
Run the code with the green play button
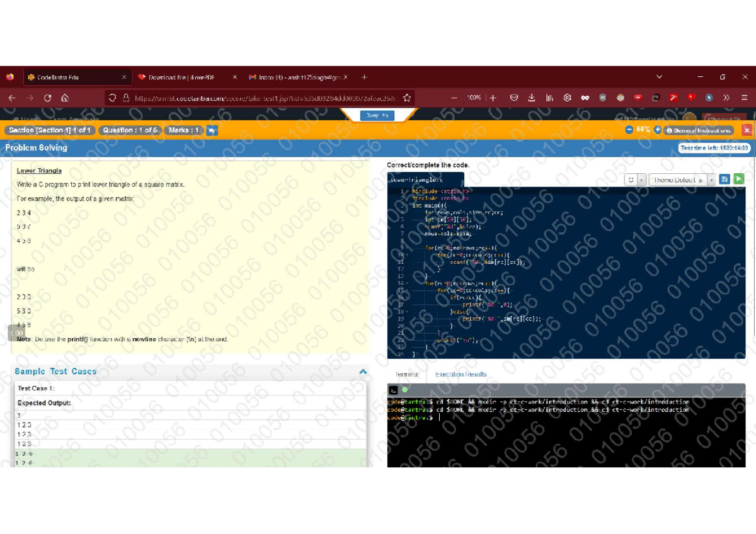click(x=738, y=179)
